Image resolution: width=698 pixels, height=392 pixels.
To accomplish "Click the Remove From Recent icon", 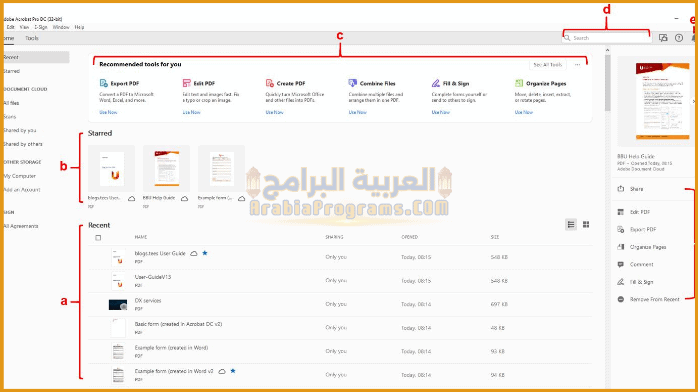I will pos(621,299).
